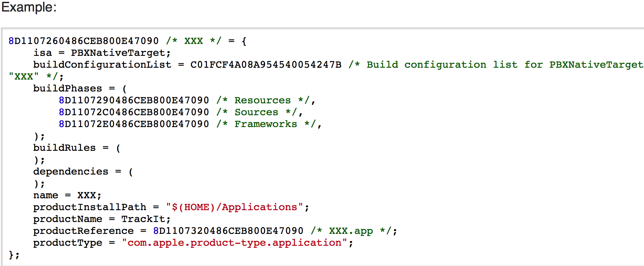Select identifier 8D11072C0486CEB800E47090

pos(134,112)
